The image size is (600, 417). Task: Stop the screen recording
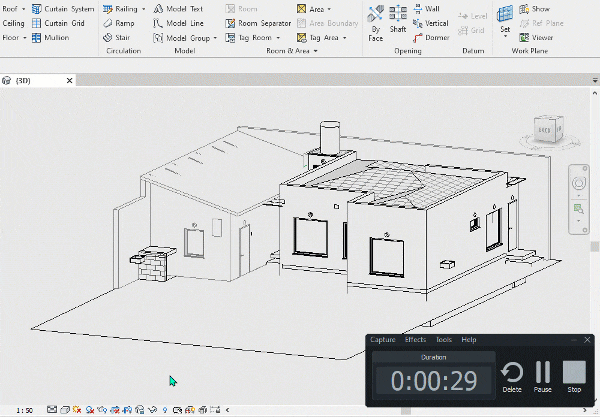tap(574, 377)
